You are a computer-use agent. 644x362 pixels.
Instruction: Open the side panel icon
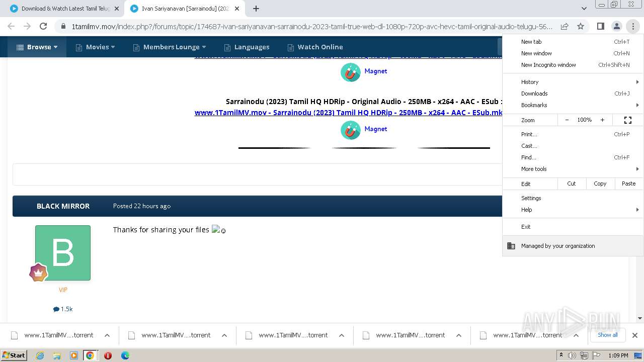coord(600,26)
